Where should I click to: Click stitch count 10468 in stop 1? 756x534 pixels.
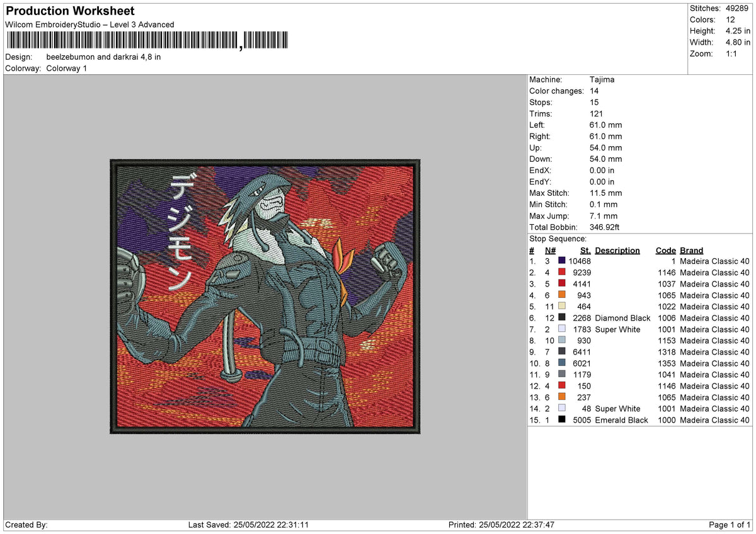click(x=580, y=261)
